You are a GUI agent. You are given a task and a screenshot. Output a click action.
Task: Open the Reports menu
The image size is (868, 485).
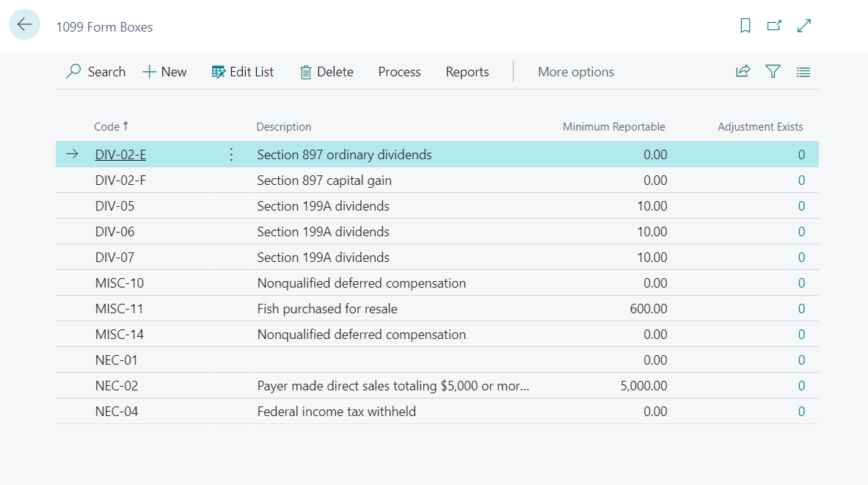click(x=467, y=71)
